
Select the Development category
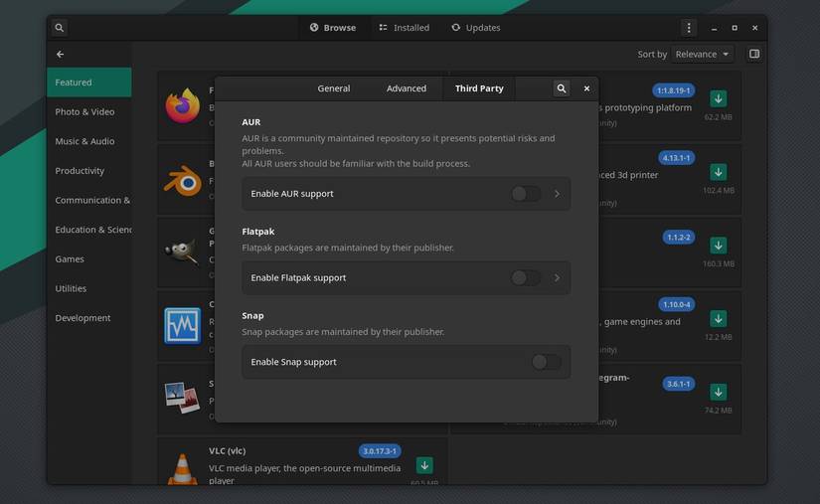[x=88, y=318]
